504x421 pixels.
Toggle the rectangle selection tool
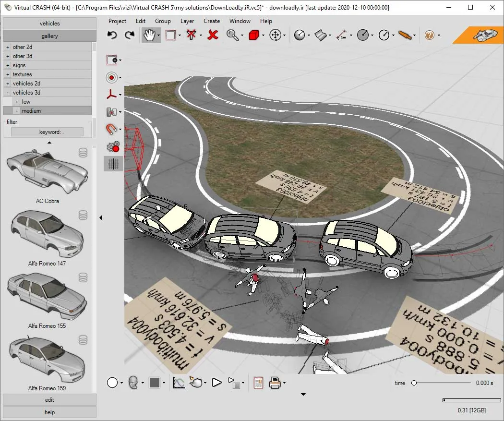[x=170, y=35]
